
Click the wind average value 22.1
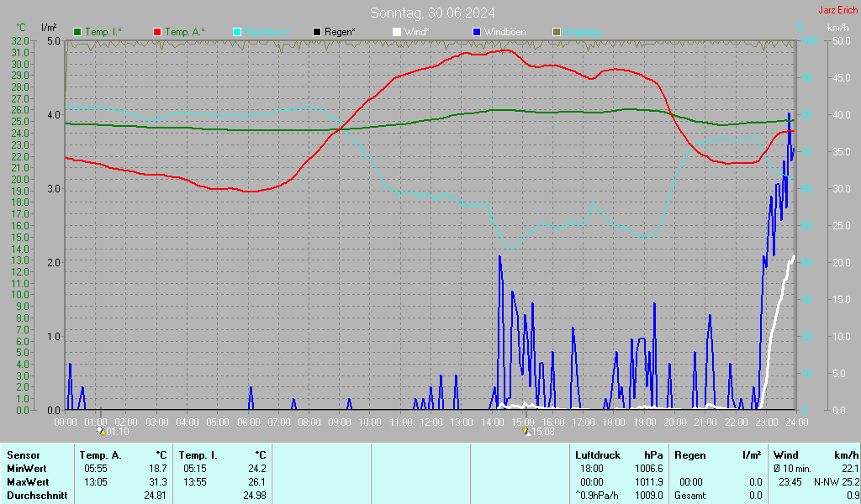pyautogui.click(x=851, y=469)
